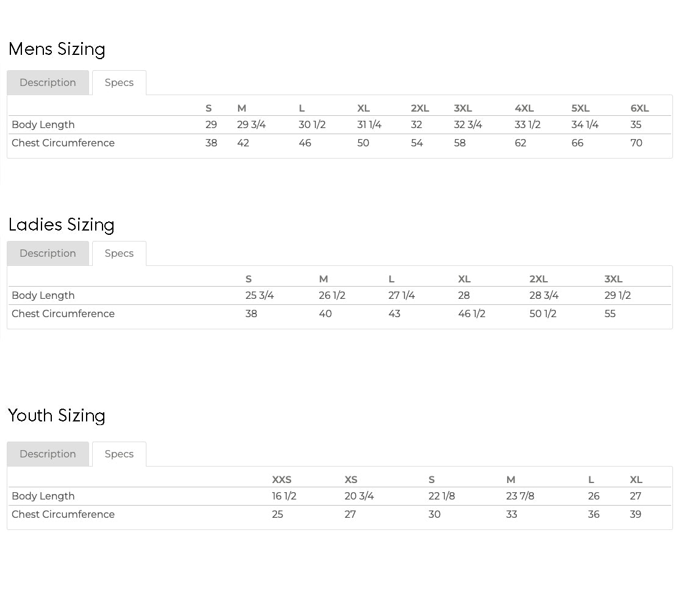Click the 3XL column header in Ladies table
684x616 pixels.
tap(613, 279)
